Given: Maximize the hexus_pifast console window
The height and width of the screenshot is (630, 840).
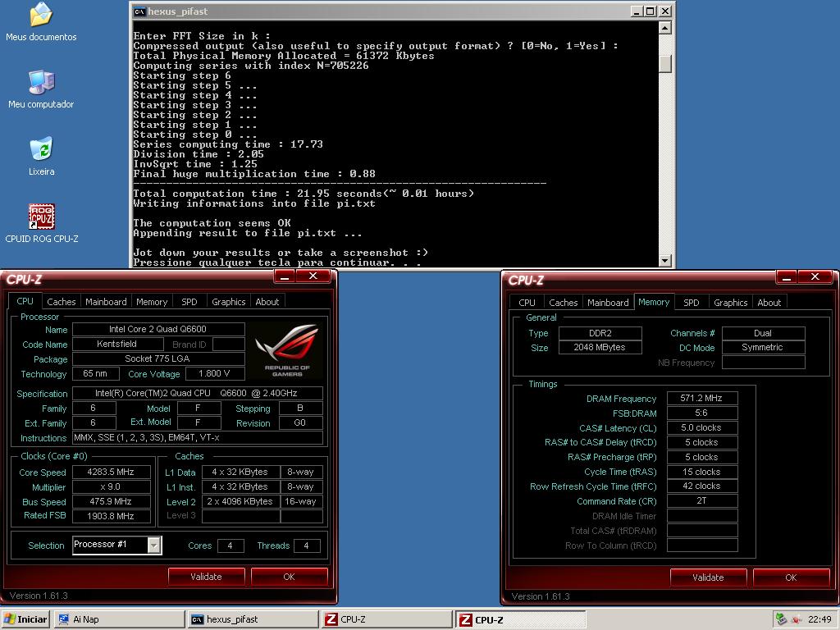Looking at the screenshot, I should (651, 11).
